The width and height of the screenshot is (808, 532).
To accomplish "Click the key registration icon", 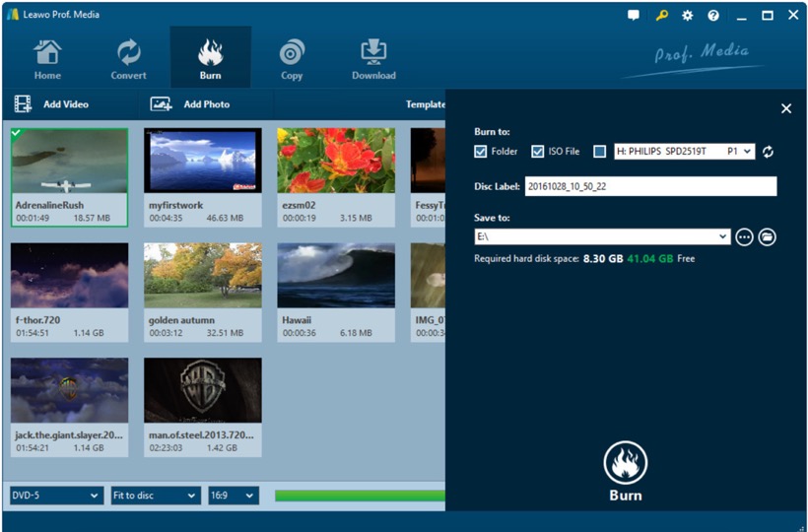I will 661,16.
